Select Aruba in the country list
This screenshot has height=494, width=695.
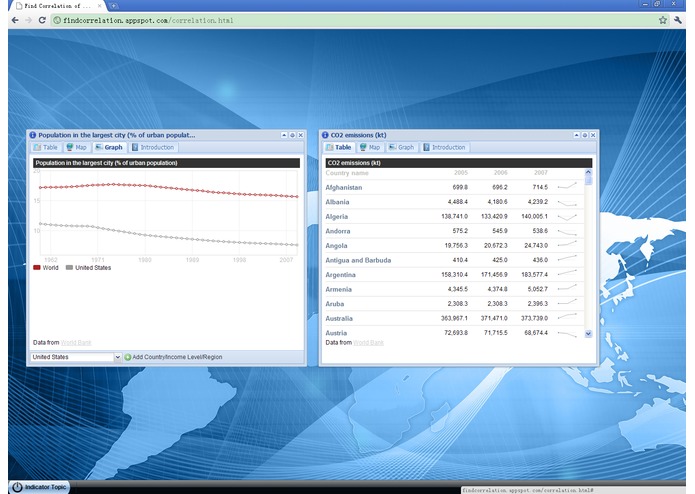pyautogui.click(x=335, y=304)
